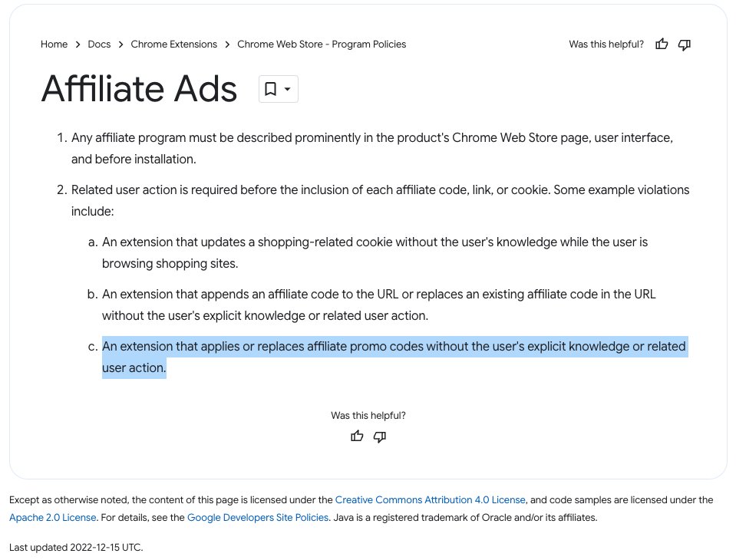This screenshot has height=560, width=736.
Task: Click the bottom thumbs-down icon
Action: 380,436
